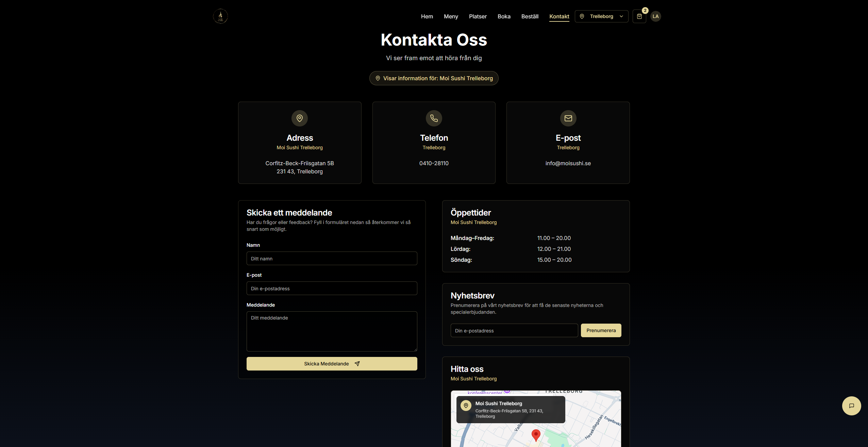Click the cart badge showing 2
Image resolution: width=868 pixels, height=447 pixels.
645,11
